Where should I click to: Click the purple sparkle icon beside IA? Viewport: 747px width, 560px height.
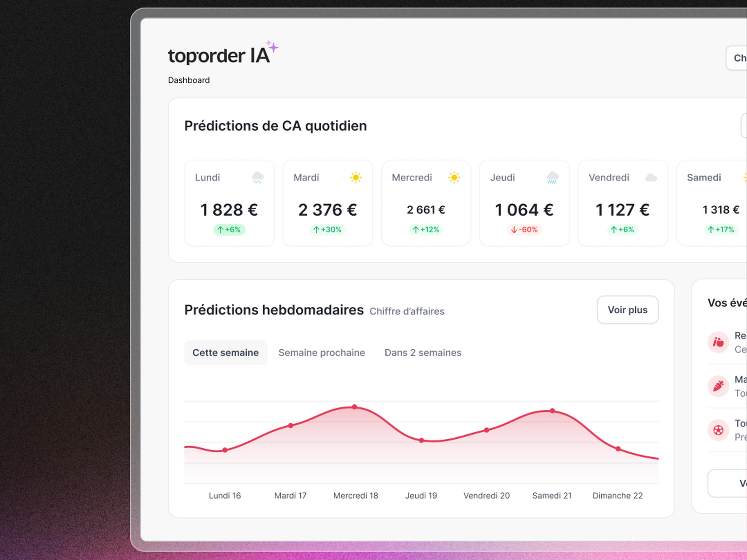point(272,46)
